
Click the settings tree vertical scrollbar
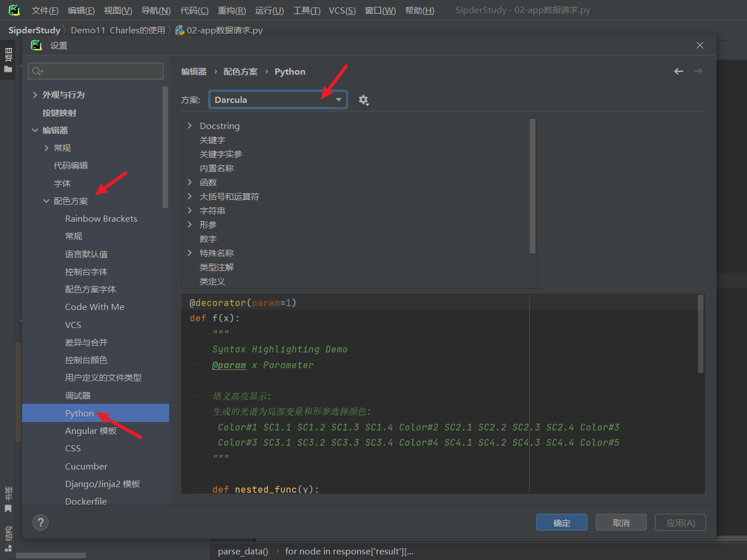coord(165,147)
